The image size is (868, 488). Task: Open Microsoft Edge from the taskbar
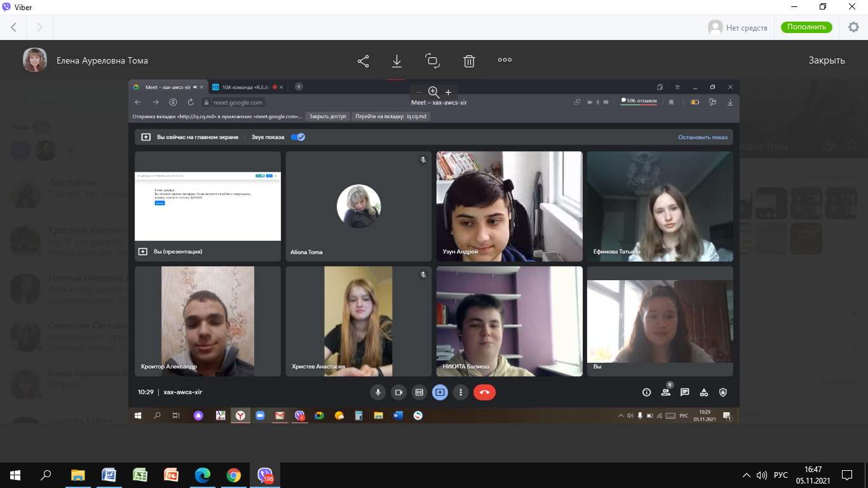[202, 475]
